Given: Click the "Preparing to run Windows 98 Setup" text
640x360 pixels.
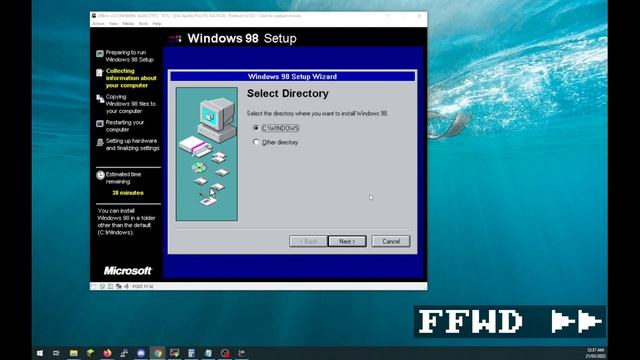Looking at the screenshot, I should (x=129, y=56).
